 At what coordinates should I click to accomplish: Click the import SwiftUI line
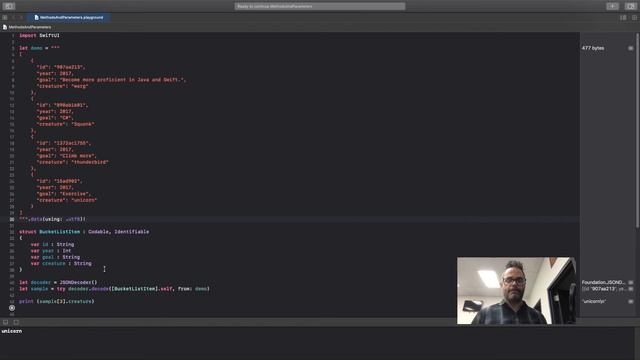pyautogui.click(x=40, y=36)
